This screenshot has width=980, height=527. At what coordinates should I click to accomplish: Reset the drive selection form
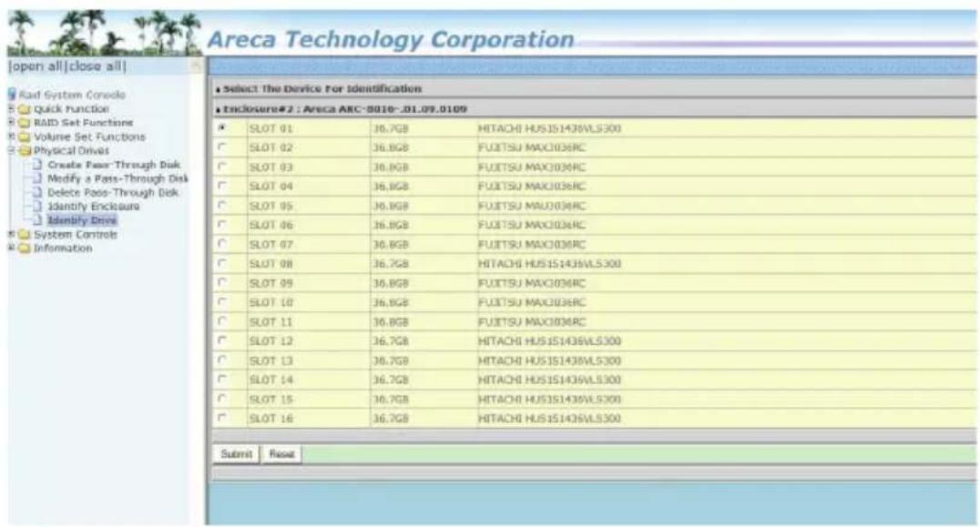pyautogui.click(x=281, y=454)
